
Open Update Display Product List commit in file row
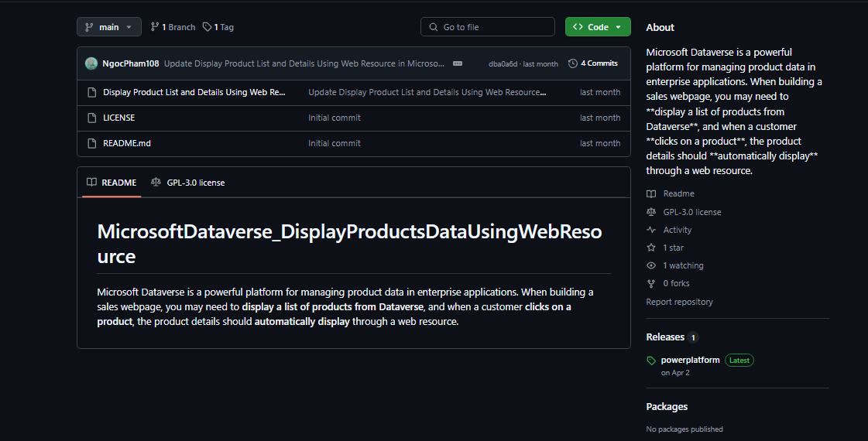point(427,92)
